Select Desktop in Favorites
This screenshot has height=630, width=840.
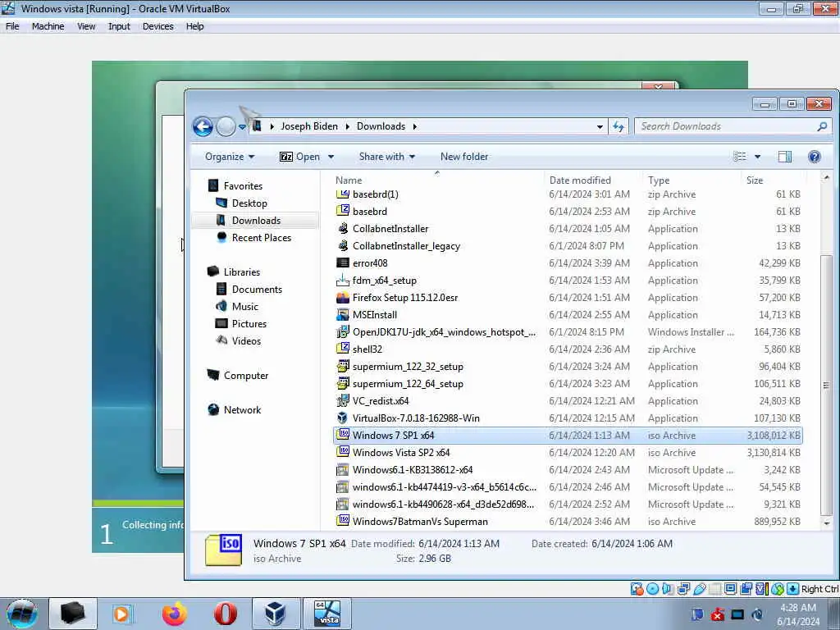point(249,203)
